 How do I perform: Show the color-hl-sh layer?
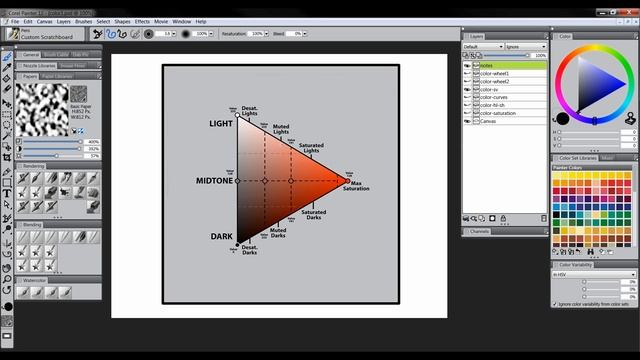467,105
